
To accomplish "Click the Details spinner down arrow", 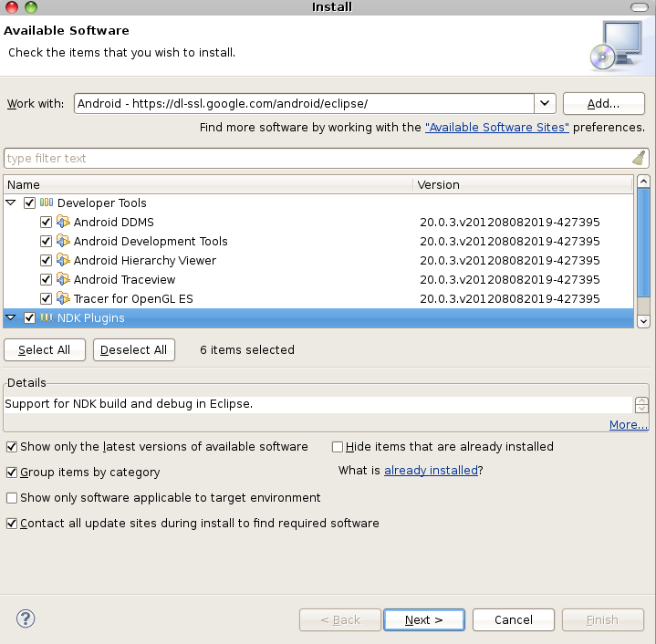I will [641, 409].
